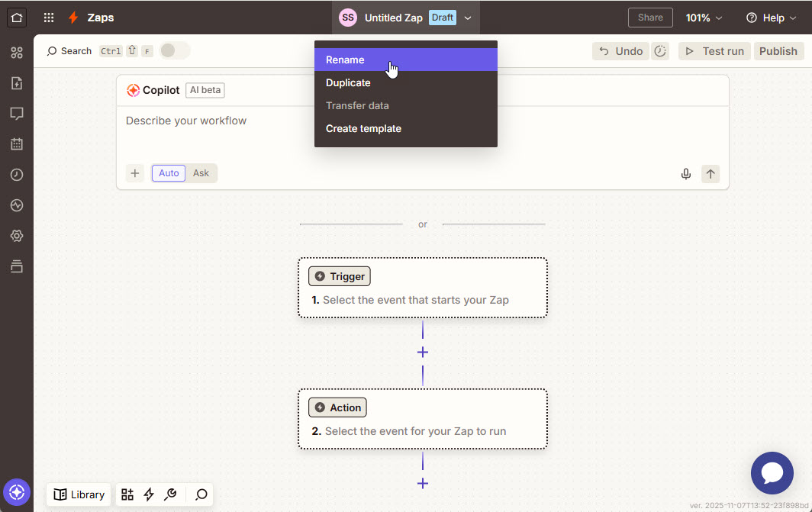Add a step below the Action card
Image resolution: width=812 pixels, height=512 pixels.
(423, 484)
